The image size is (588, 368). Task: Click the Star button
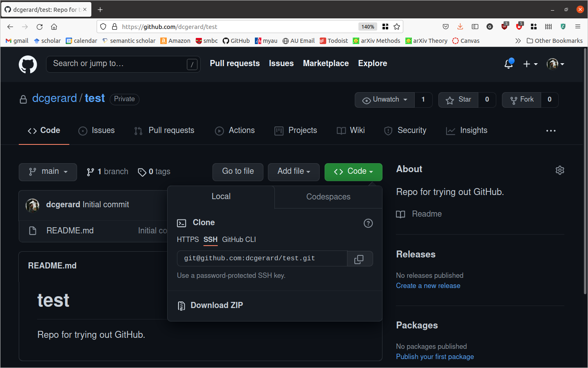[458, 100]
